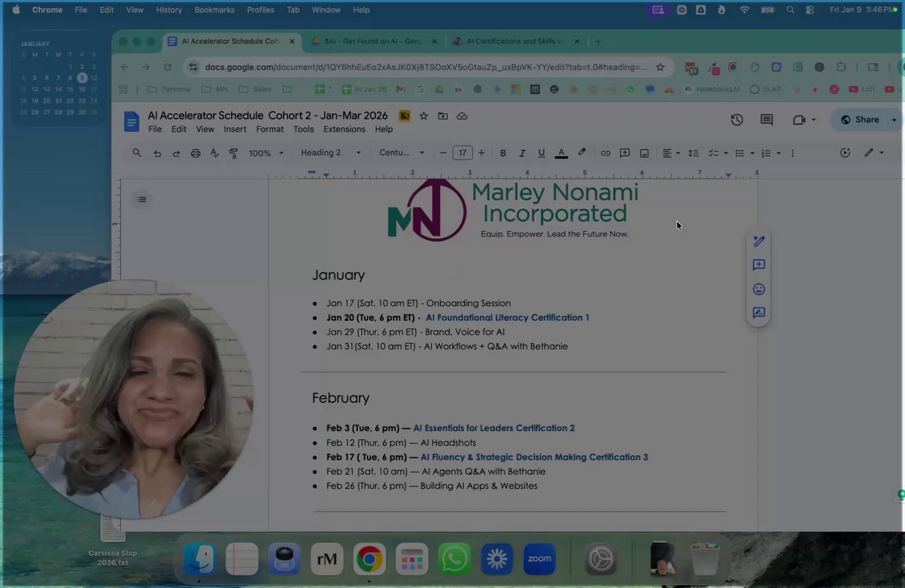Open line and paragraph spacing
905x588 pixels.
693,153
